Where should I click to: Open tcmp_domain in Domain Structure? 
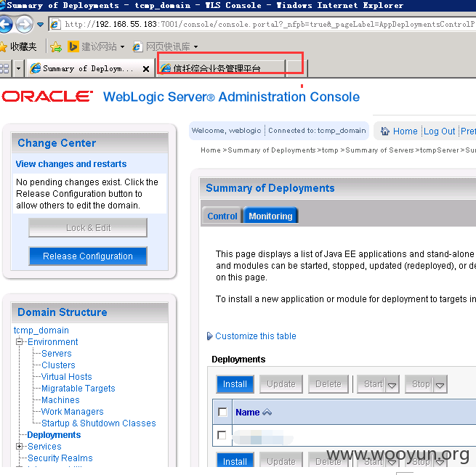(41, 330)
